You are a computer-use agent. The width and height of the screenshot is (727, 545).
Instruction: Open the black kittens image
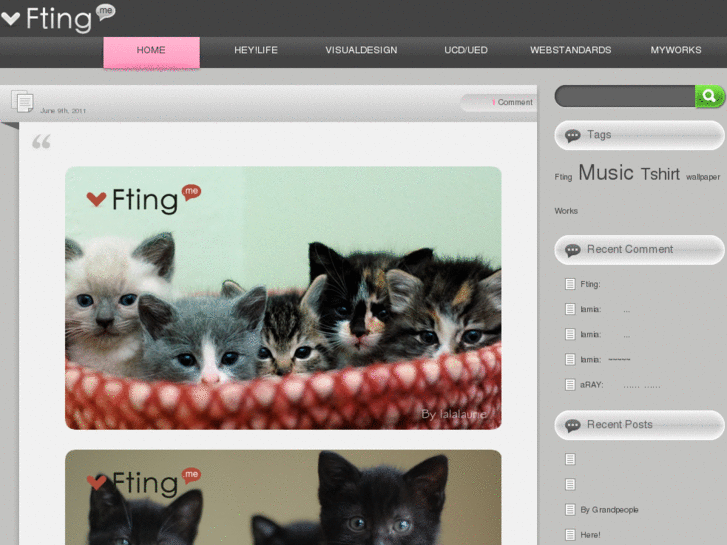coord(283,497)
